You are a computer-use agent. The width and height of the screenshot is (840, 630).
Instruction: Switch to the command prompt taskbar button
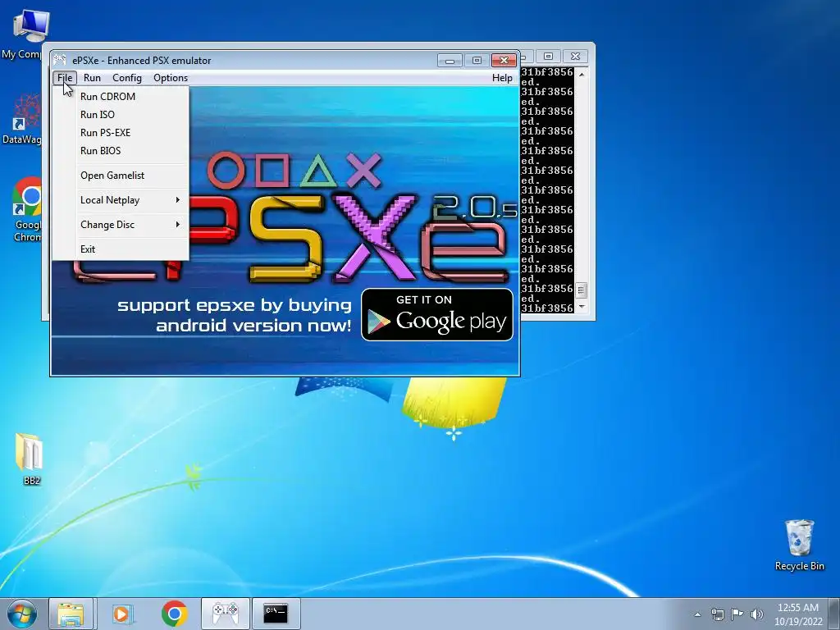[x=276, y=614]
